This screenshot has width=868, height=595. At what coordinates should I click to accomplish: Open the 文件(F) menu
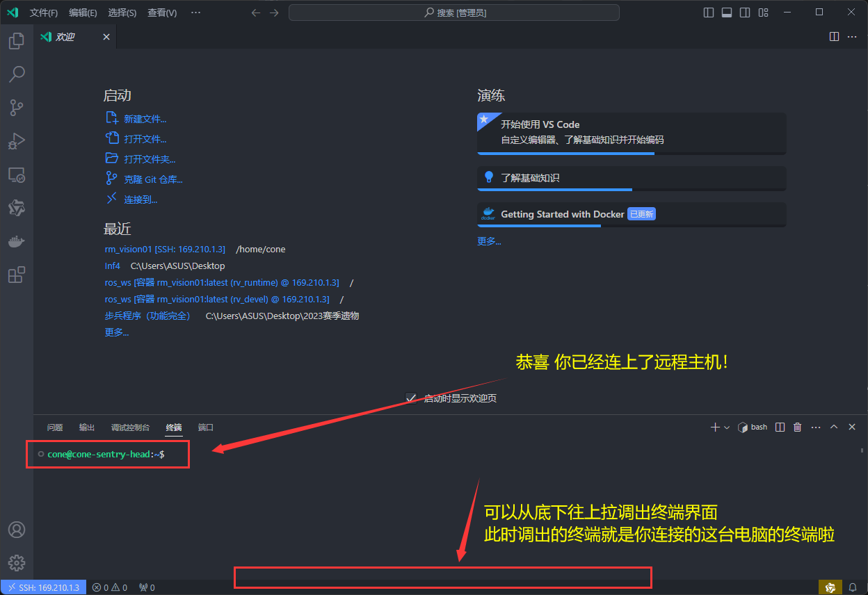pos(44,13)
